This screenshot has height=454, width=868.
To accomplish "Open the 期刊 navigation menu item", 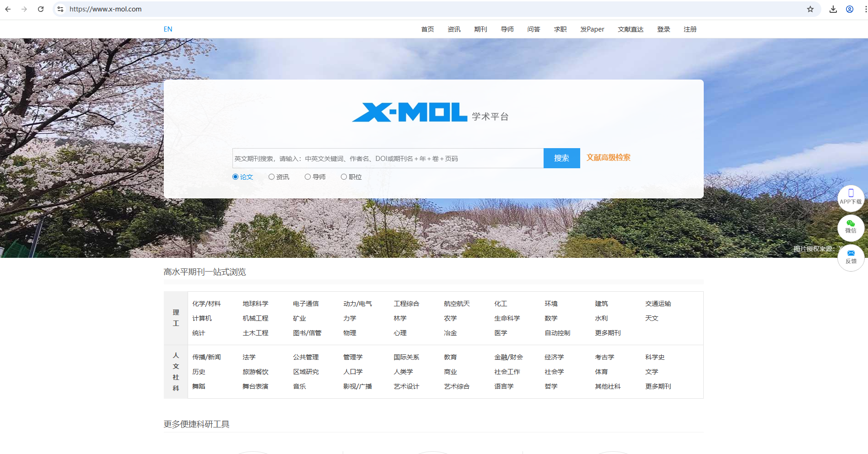I will click(x=480, y=29).
